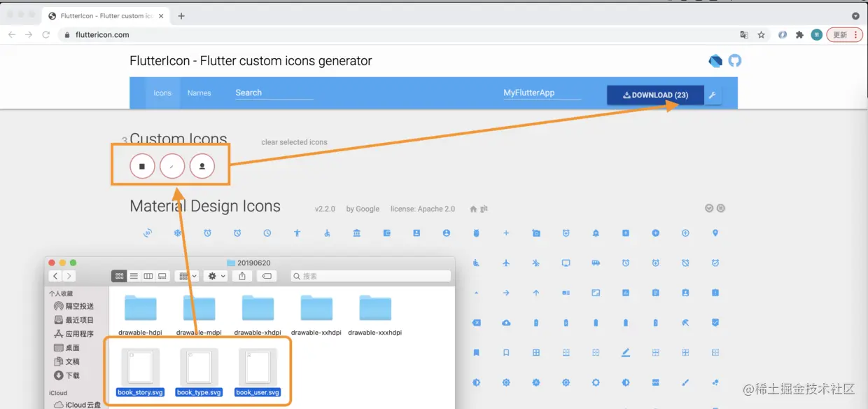868x409 pixels.
Task: Pick the brush icon in bottom row
Action: click(685, 382)
